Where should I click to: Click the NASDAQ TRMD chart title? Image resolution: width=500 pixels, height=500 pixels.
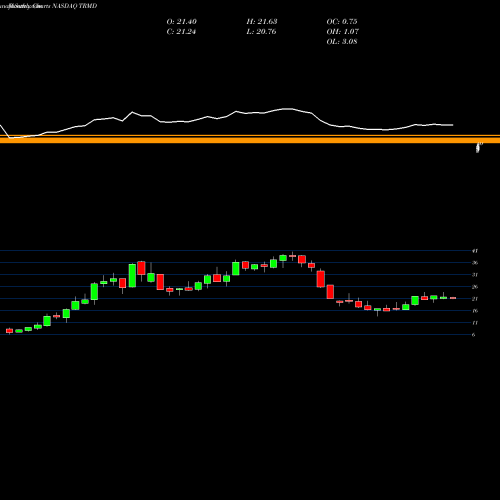tap(75, 6)
